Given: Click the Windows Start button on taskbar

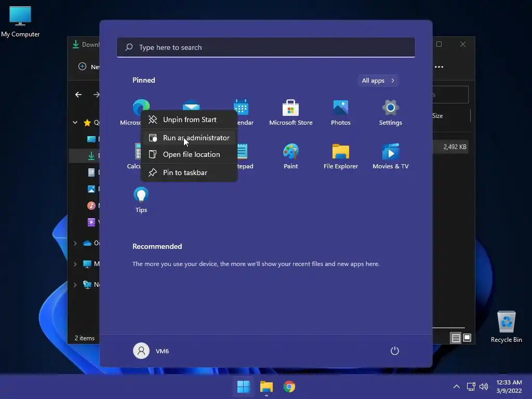Looking at the screenshot, I should [243, 387].
